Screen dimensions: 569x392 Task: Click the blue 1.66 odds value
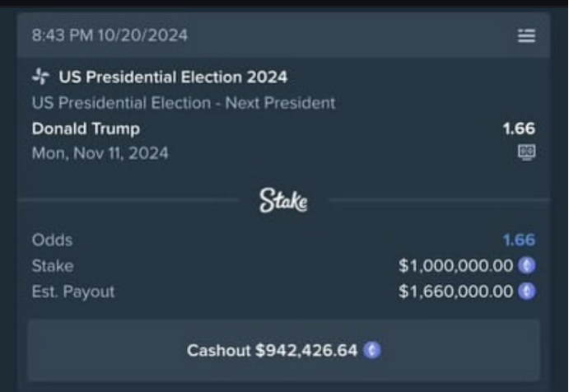point(519,240)
